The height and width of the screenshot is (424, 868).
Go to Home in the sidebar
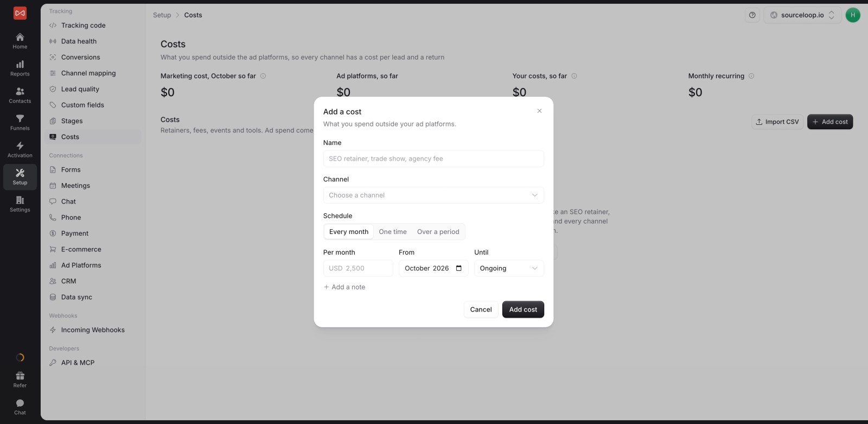(20, 41)
